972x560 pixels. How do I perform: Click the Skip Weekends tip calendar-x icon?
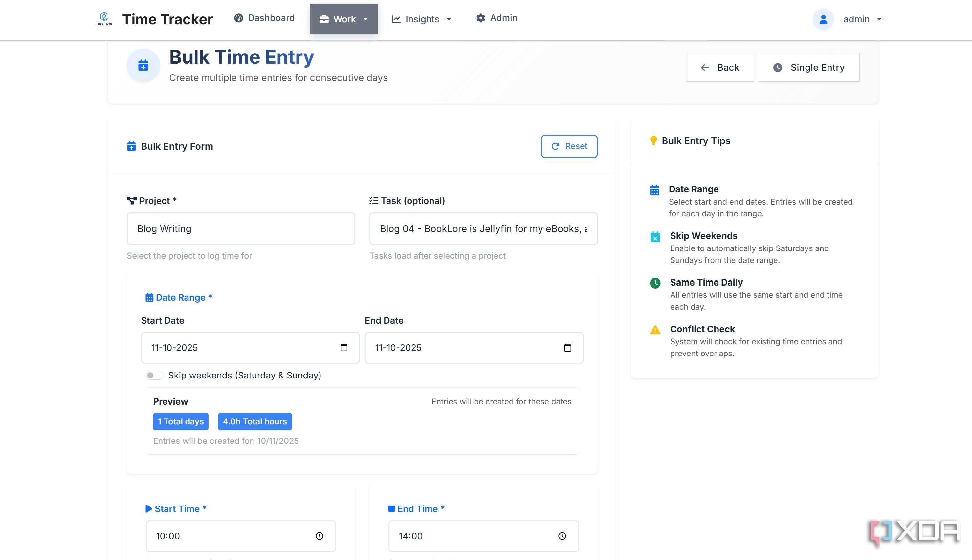click(655, 237)
